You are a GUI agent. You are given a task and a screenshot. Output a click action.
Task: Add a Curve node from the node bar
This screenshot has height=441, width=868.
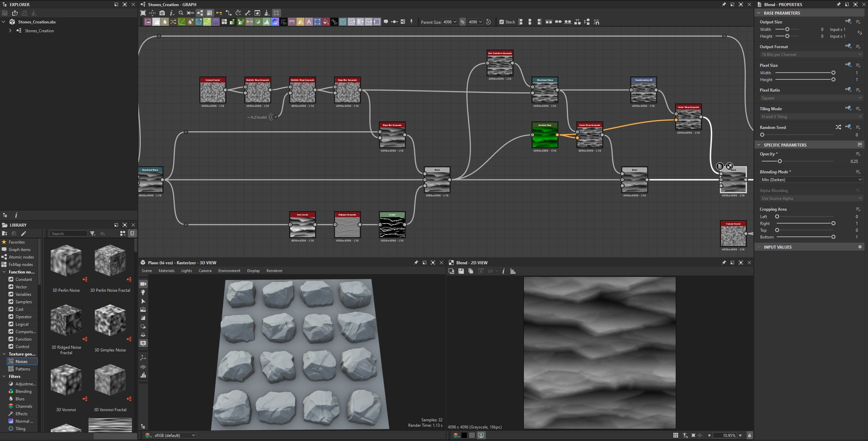click(182, 22)
